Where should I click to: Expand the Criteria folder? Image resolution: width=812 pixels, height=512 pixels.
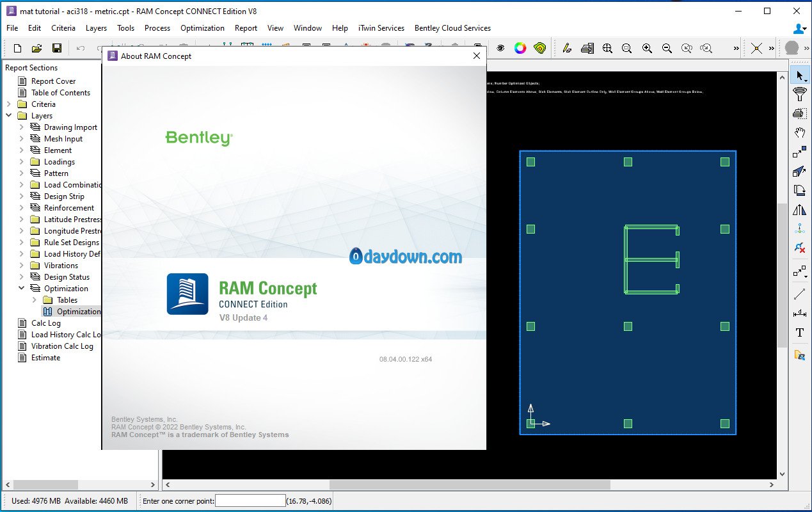pyautogui.click(x=9, y=104)
